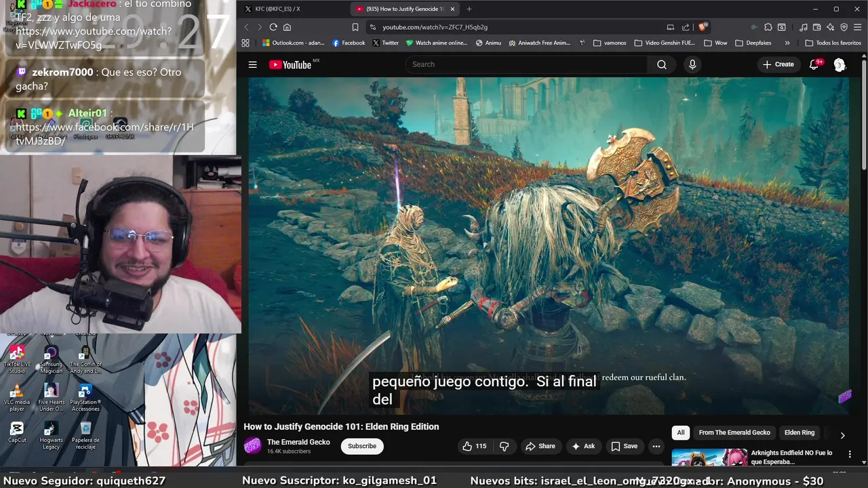
Task: Open the Todos los favoritos folder
Action: [x=833, y=43]
